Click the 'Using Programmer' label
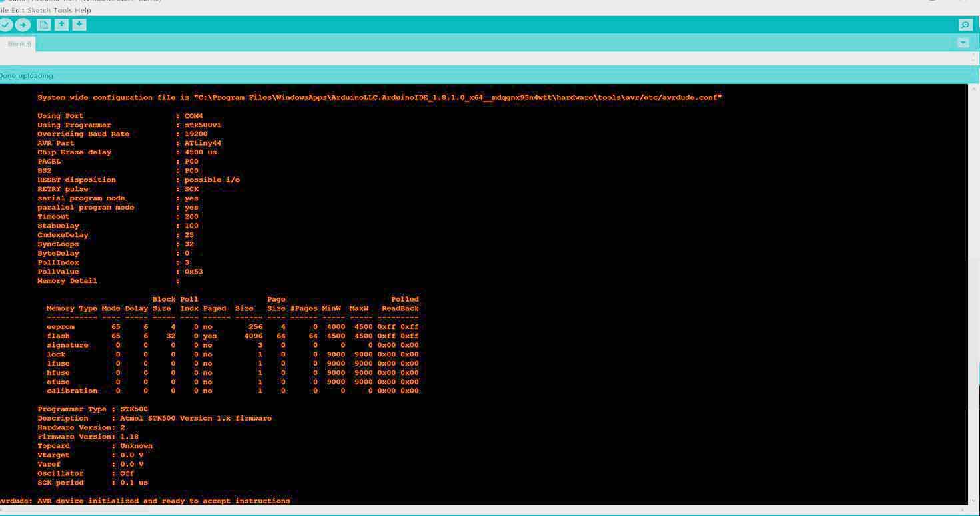This screenshot has width=980, height=516. (74, 125)
